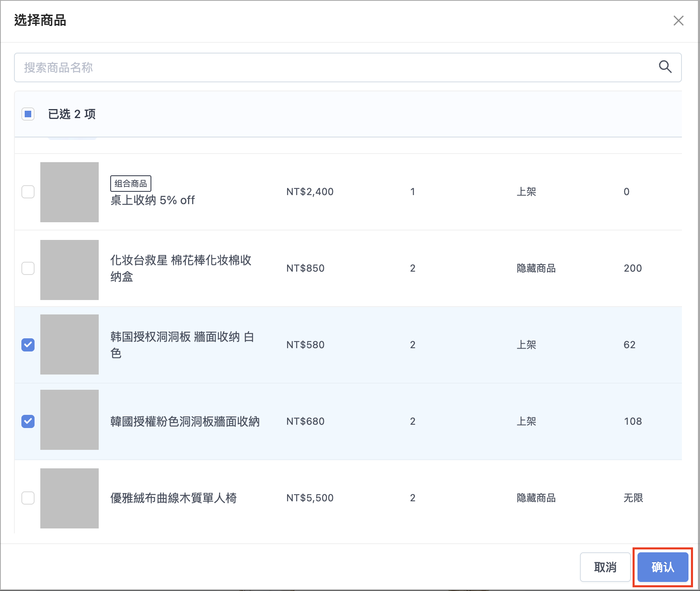The height and width of the screenshot is (591, 700).
Task: Click the search magnifier icon
Action: (665, 67)
